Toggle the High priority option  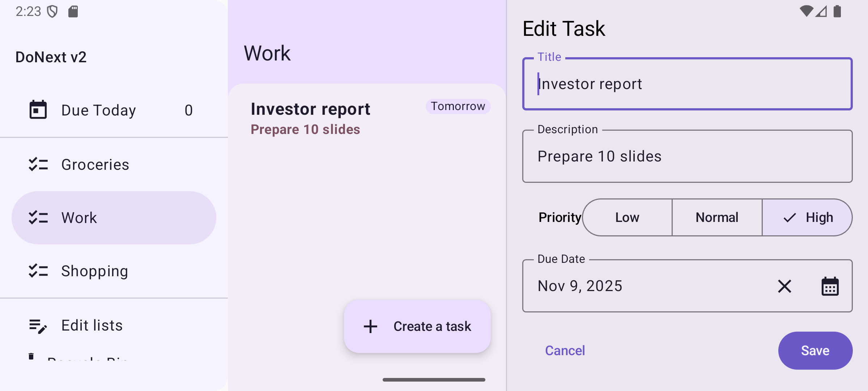807,218
